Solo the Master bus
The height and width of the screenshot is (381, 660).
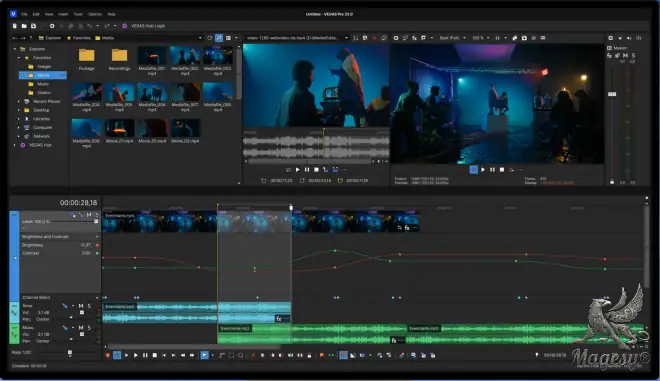pos(633,55)
